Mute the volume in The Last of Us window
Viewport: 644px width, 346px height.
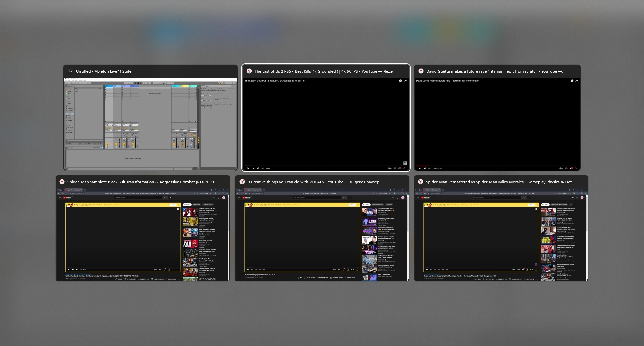click(258, 168)
